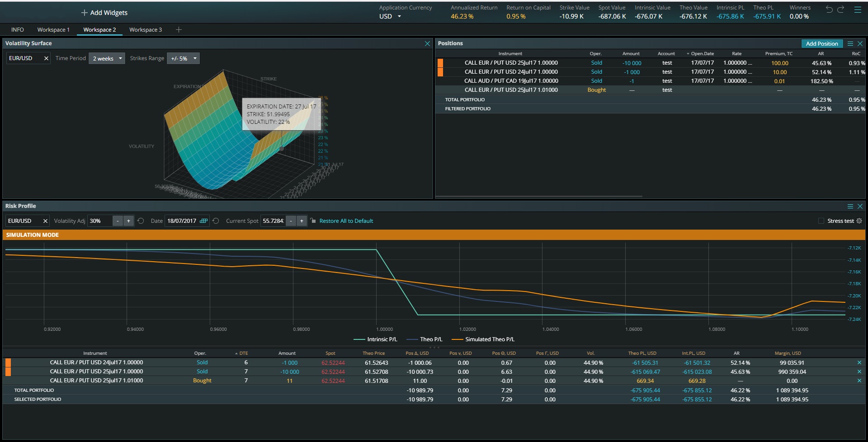Open the Positions panel menu icon
Screen dimensions: 868x442
pos(850,43)
